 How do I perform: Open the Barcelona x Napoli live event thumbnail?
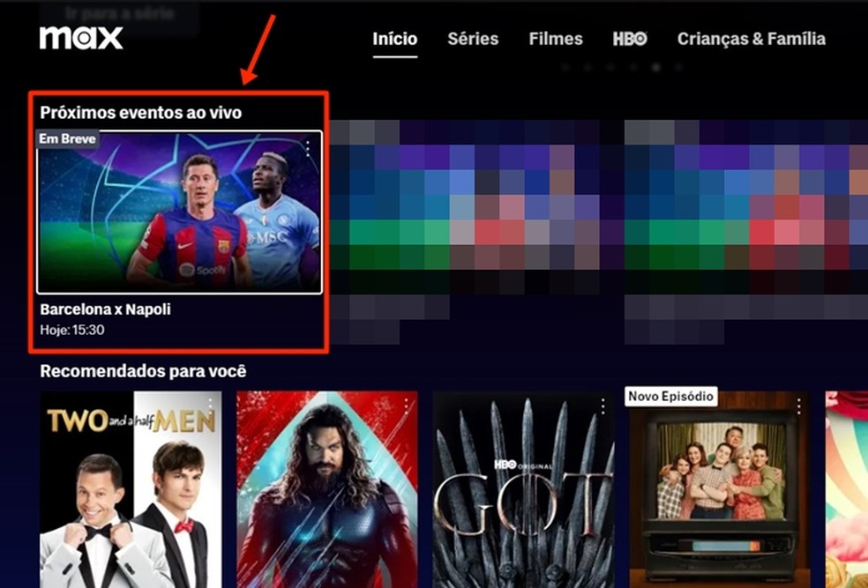point(179,212)
